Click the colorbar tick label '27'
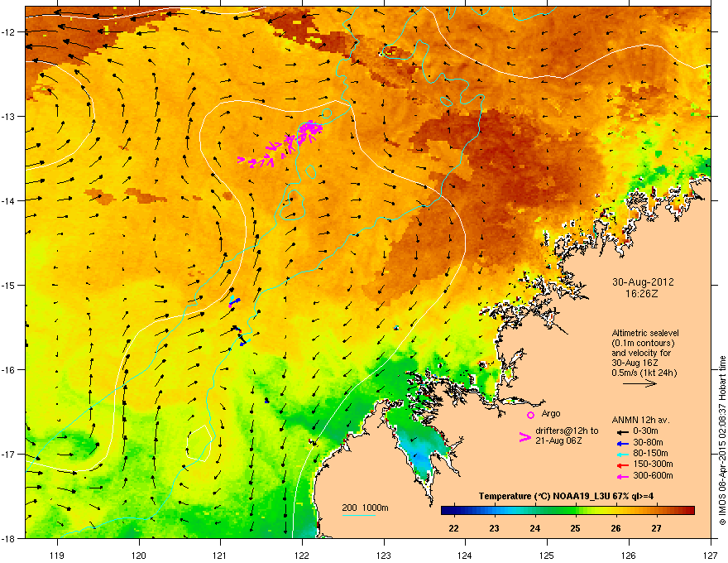728x563 pixels. pos(656,528)
